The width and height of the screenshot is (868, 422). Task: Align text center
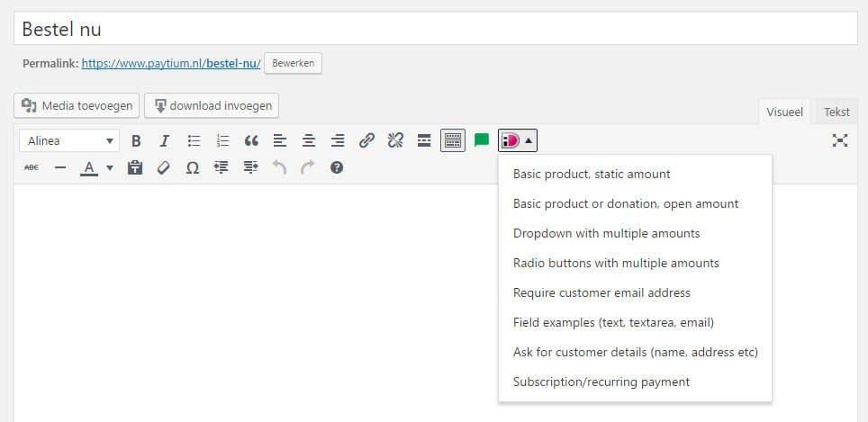tap(309, 140)
